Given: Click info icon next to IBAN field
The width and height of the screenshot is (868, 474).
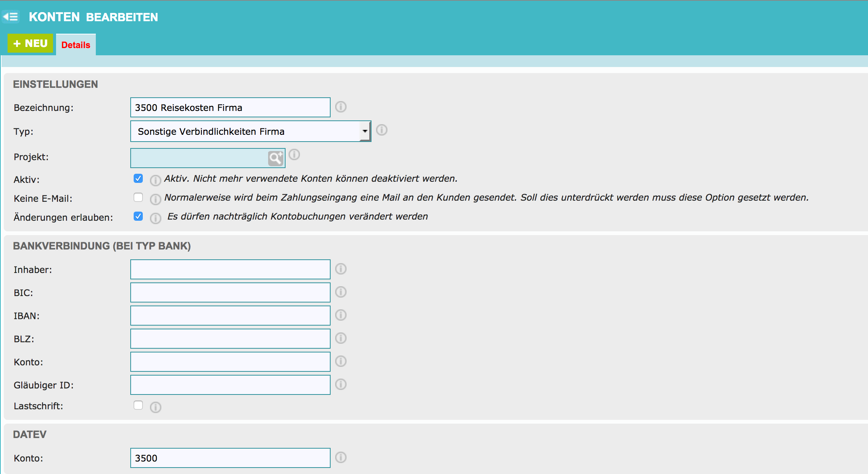Looking at the screenshot, I should (341, 315).
